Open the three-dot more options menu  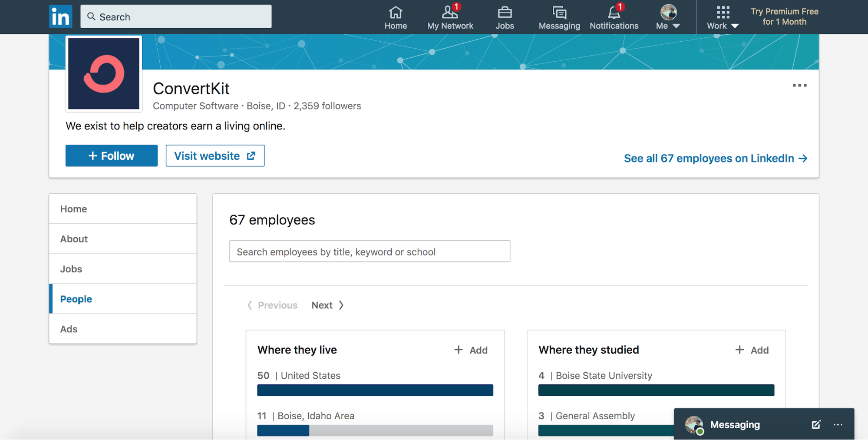click(799, 86)
